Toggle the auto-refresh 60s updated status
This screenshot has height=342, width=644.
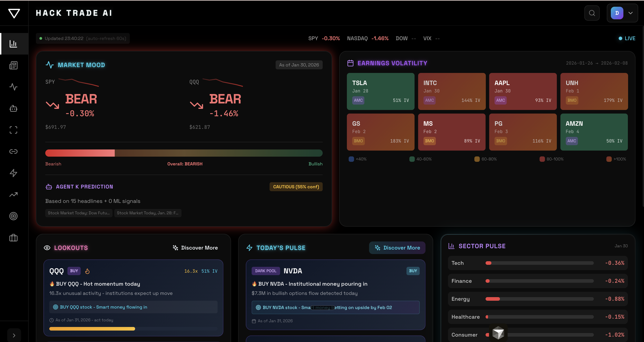click(x=83, y=38)
